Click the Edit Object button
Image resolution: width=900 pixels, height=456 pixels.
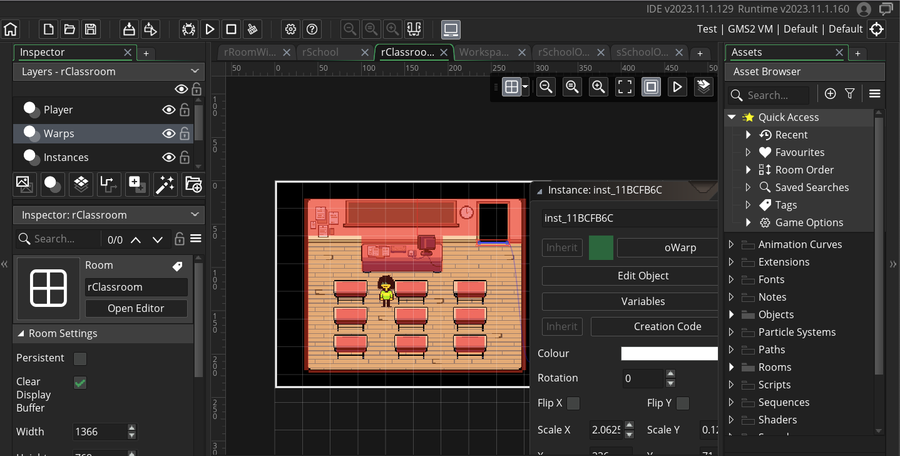tap(642, 276)
